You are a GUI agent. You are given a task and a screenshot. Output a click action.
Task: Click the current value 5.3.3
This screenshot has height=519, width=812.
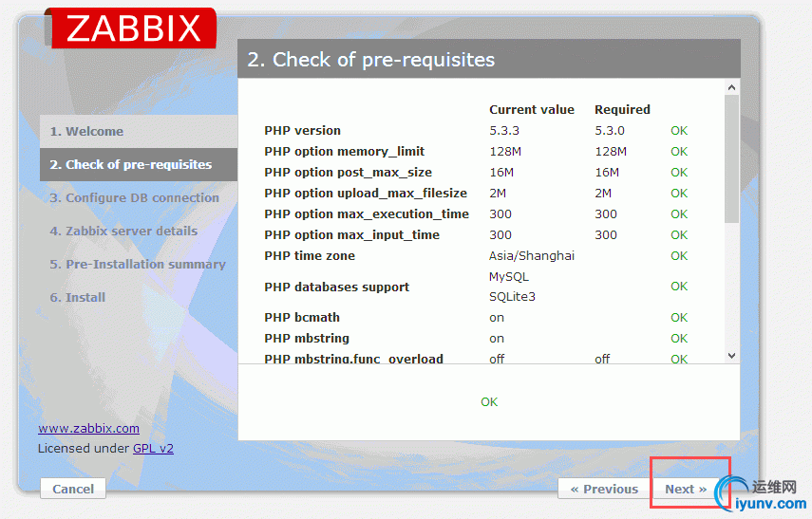(504, 130)
